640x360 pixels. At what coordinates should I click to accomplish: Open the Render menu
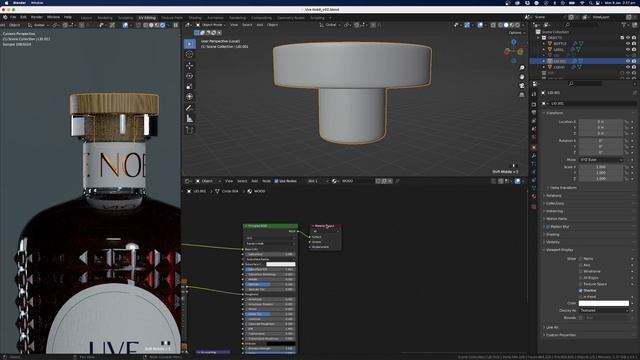(37, 17)
